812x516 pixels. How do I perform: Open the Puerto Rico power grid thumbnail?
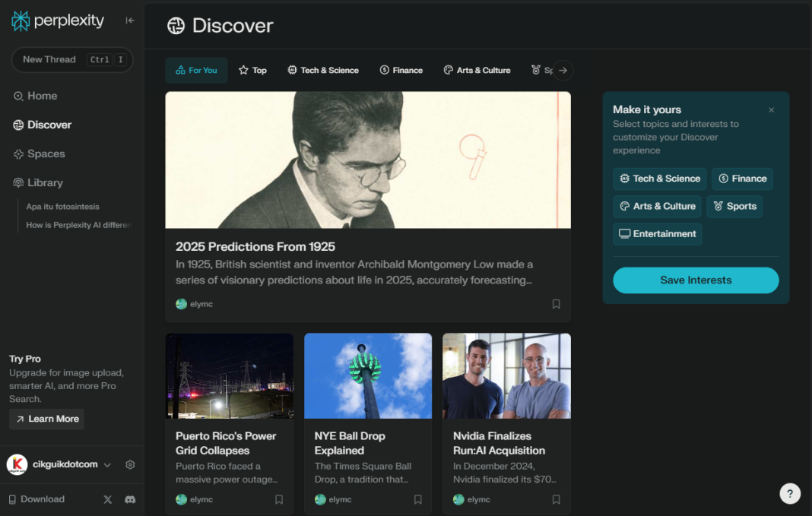(x=230, y=375)
